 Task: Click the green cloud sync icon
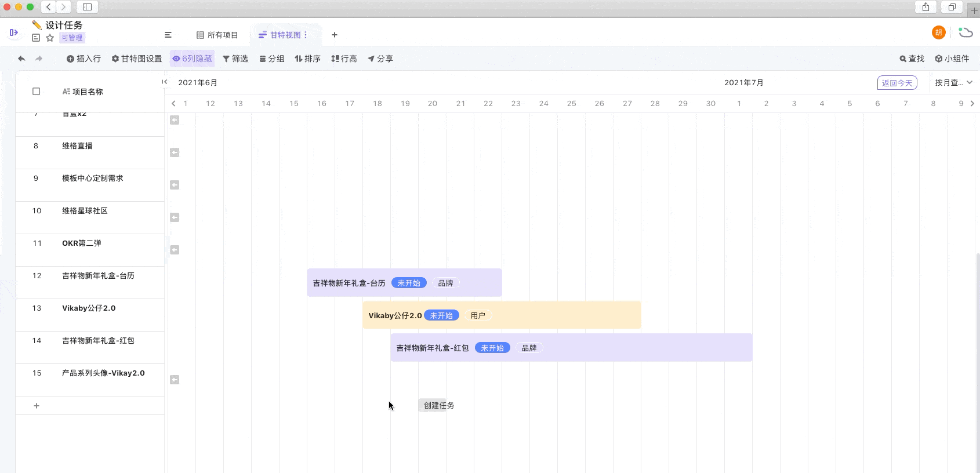point(966,32)
